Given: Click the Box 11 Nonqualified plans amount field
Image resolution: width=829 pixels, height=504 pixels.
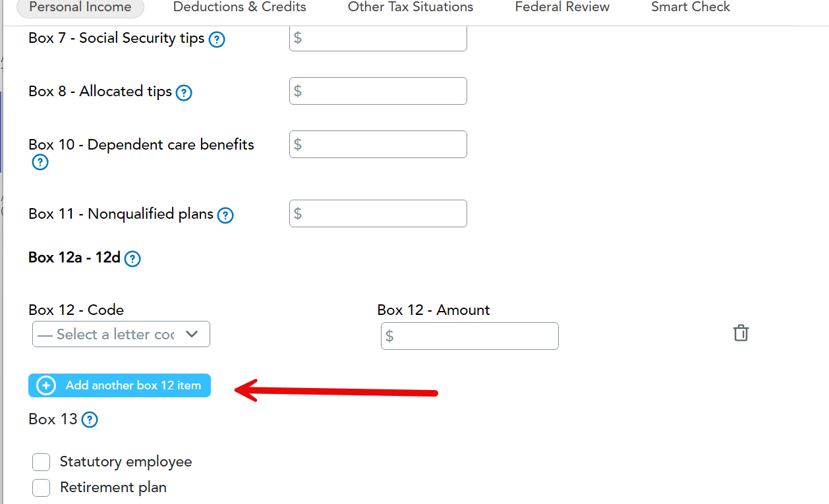Looking at the screenshot, I should coord(378,213).
